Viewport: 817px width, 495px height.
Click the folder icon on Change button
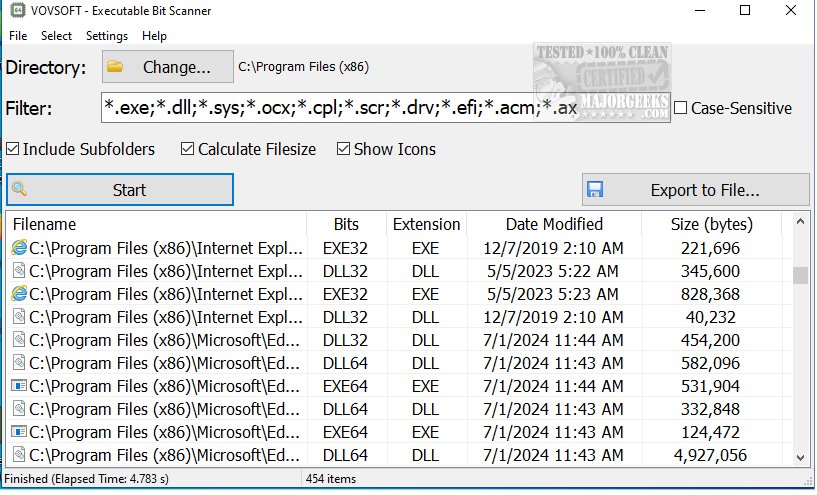pos(115,67)
